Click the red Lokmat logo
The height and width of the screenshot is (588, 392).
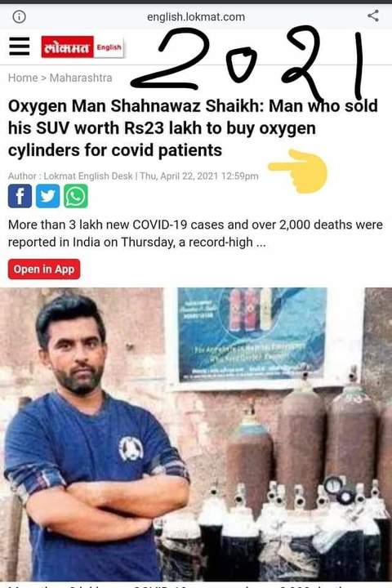[68, 47]
